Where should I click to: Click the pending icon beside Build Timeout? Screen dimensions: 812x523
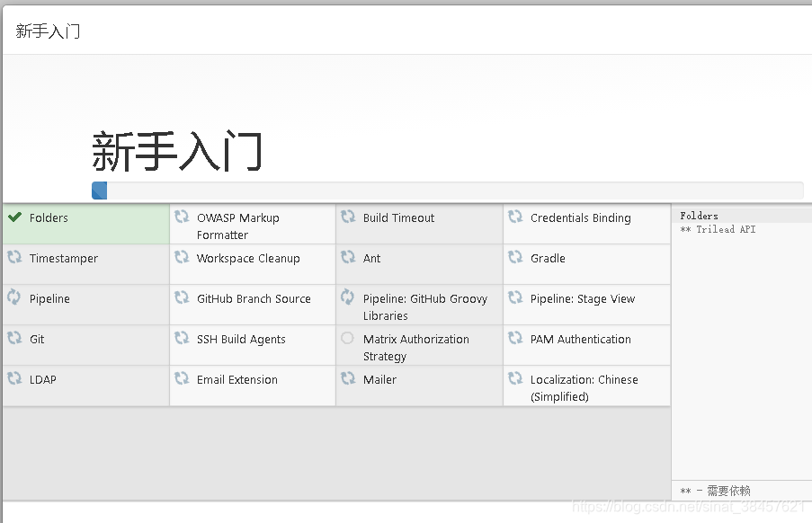[x=348, y=217]
